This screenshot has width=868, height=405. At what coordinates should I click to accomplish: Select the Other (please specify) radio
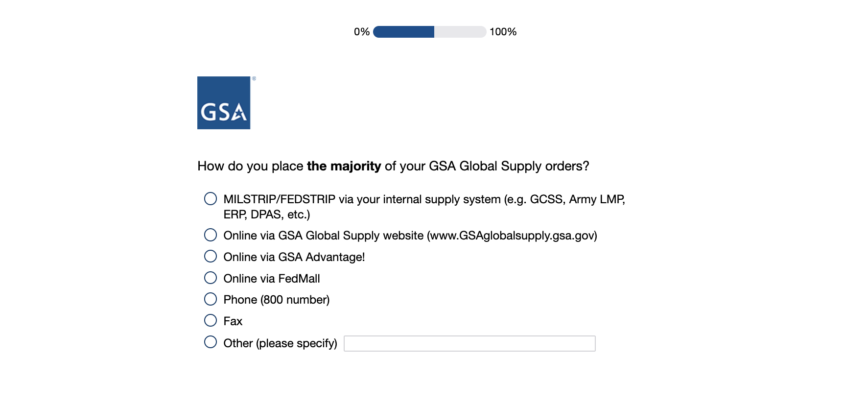[211, 342]
